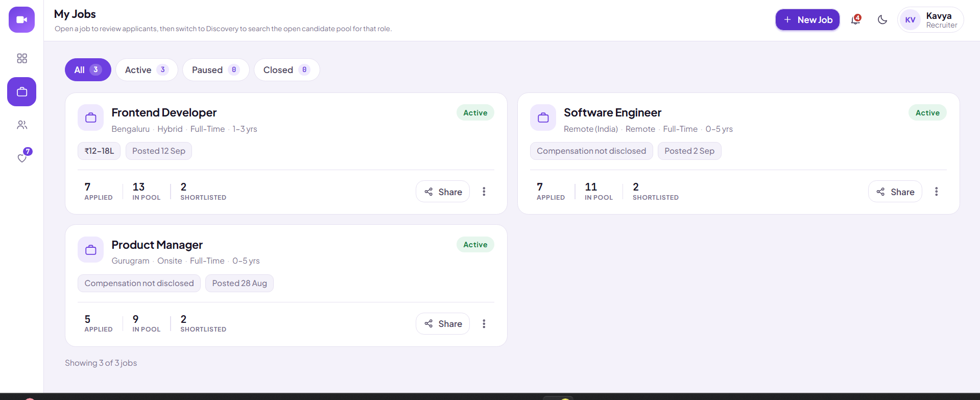Open the heart shortlist icon with badge 7

(x=22, y=157)
